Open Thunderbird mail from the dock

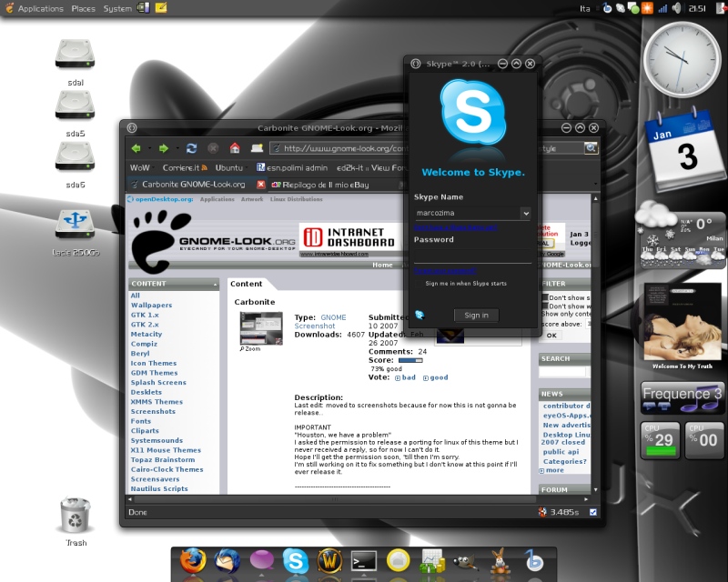(227, 562)
